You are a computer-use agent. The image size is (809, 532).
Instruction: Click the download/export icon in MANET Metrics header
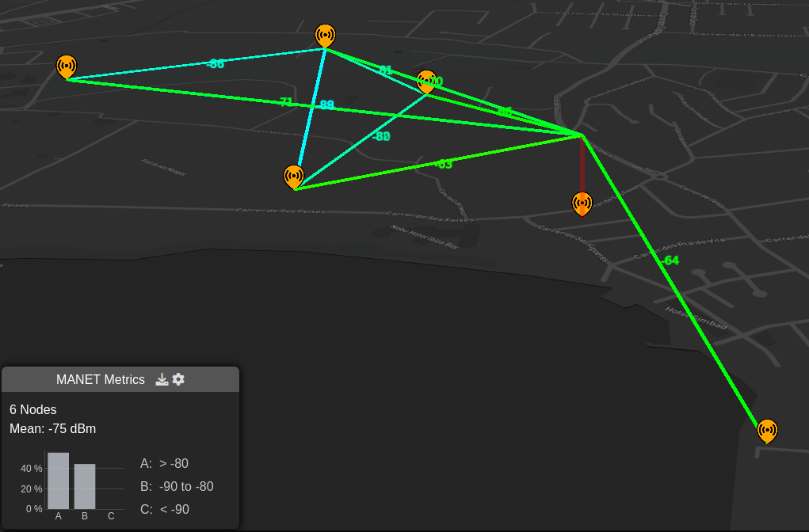pos(162,379)
